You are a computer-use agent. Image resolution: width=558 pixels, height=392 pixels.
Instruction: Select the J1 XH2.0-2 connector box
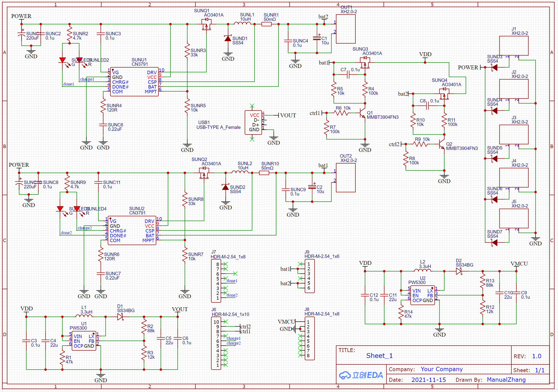pos(514,46)
